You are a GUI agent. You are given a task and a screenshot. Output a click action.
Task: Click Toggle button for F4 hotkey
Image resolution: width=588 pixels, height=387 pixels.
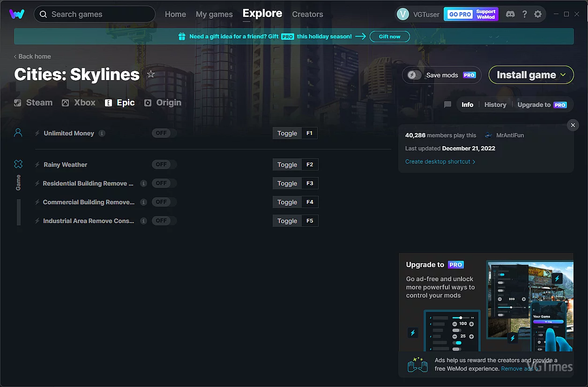[287, 202]
